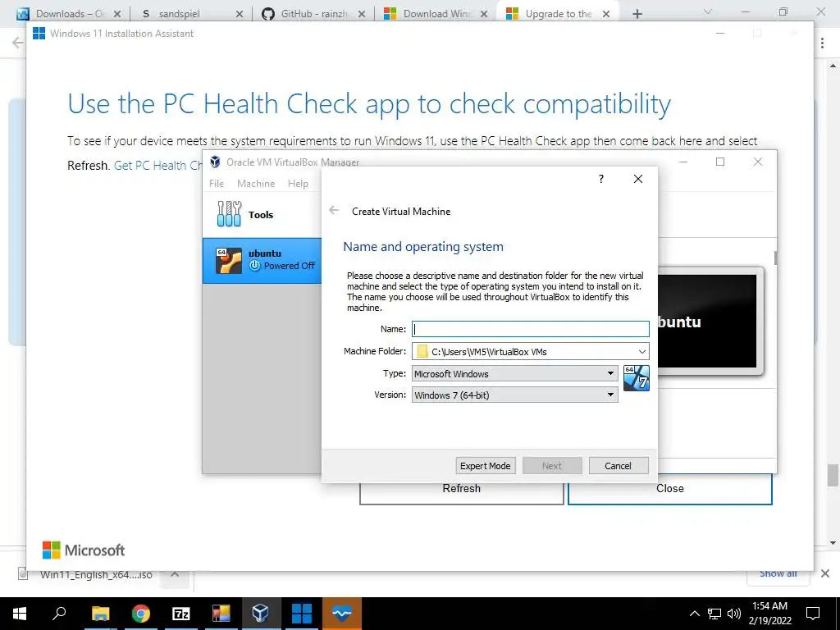The image size is (840, 630).
Task: Open the Help menu in VirtualBox
Action: [298, 184]
